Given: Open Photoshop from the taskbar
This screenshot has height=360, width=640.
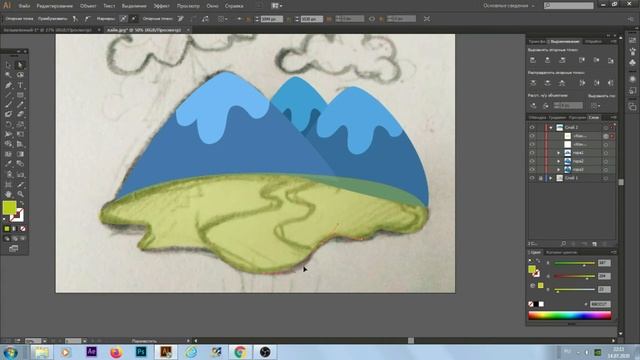Looking at the screenshot, I should (x=141, y=352).
